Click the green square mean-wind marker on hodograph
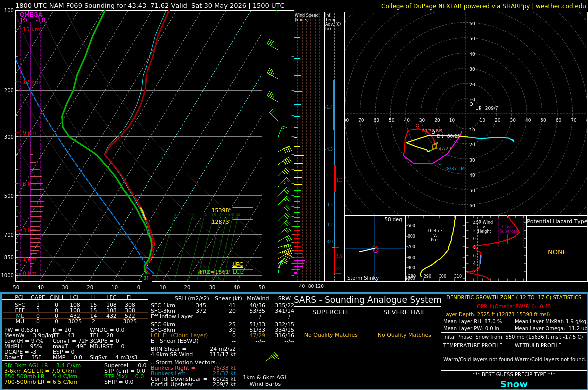Screen dimensions: 588x390 434,147
